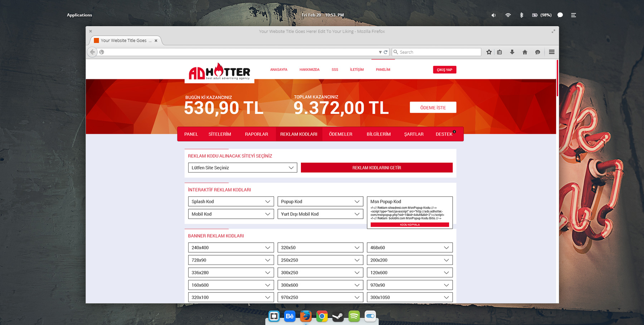This screenshot has width=644, height=325.
Task: Open the HAKKIMIZDA page link
Action: pos(309,70)
